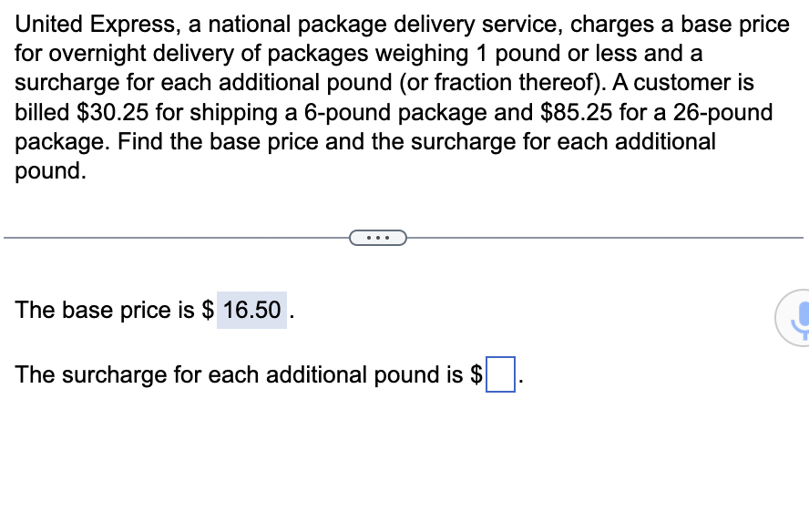Click the sentence about the 26-pound package

tap(392, 112)
